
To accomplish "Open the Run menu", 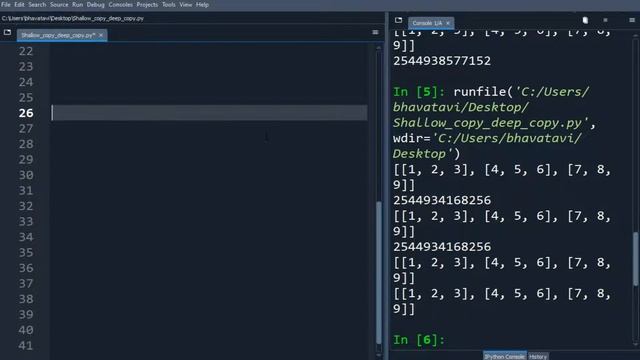I will (77, 4).
